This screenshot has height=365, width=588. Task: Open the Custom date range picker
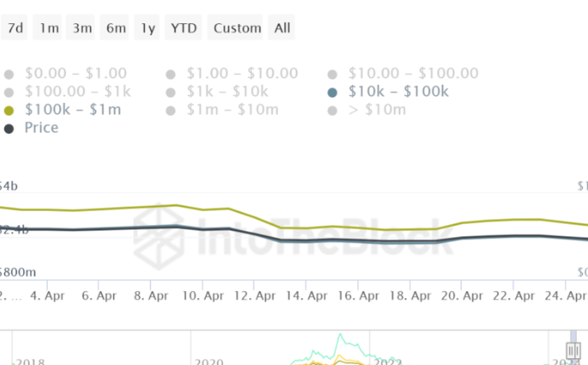[237, 28]
